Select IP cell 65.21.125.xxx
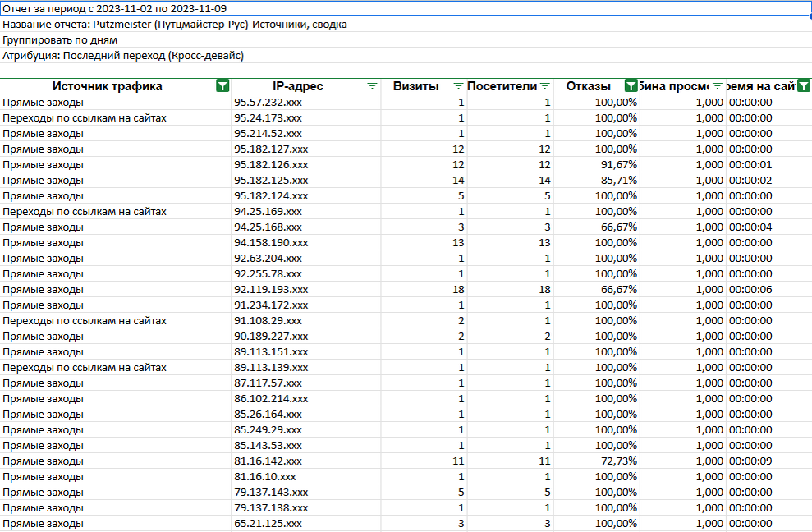This screenshot has width=812, height=532. (306, 523)
